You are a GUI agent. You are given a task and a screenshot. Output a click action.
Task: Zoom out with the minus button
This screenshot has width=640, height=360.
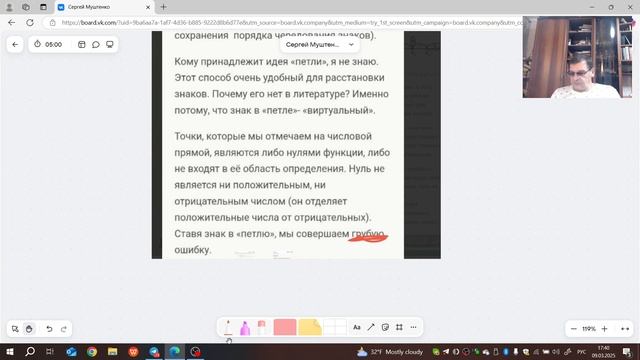pyautogui.click(x=573, y=329)
